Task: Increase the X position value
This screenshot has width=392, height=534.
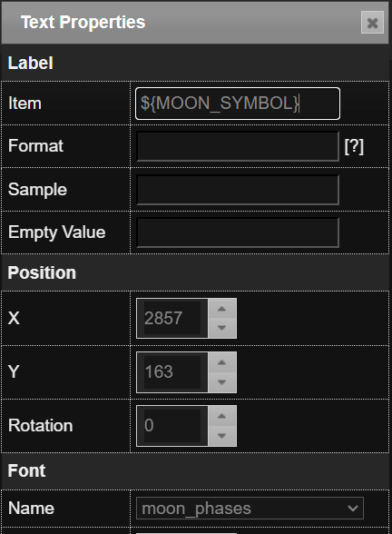Action: pyautogui.click(x=221, y=309)
